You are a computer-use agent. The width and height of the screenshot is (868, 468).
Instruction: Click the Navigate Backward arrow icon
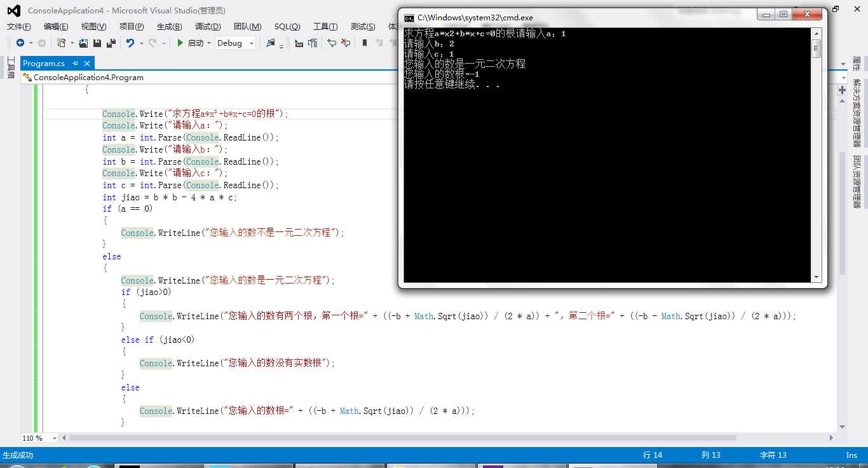20,43
